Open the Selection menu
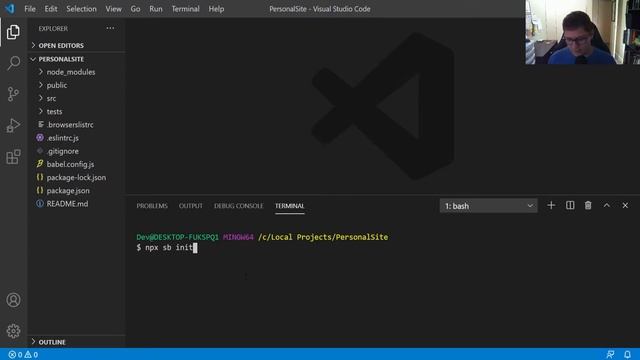 point(81,9)
